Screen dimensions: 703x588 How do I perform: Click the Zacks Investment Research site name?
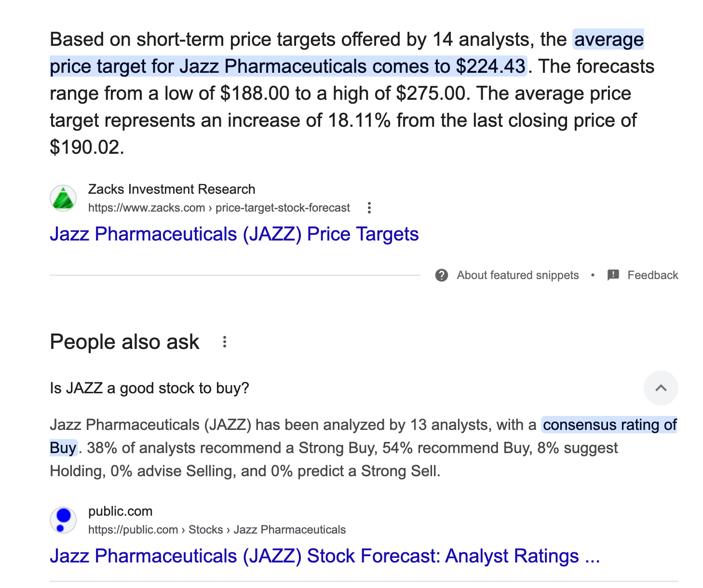click(172, 189)
